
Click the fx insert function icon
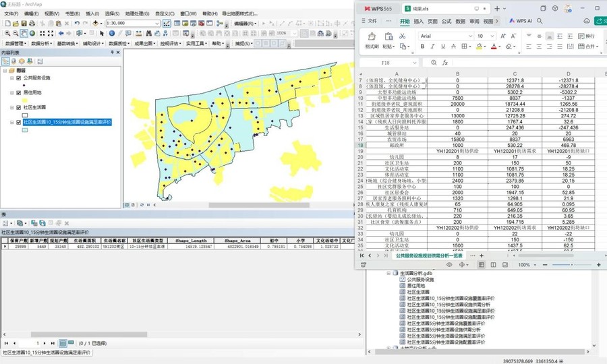(446, 63)
